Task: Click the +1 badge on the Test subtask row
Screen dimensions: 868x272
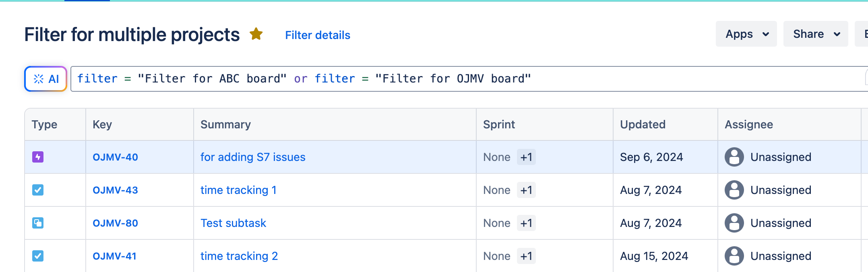Action: pos(527,223)
